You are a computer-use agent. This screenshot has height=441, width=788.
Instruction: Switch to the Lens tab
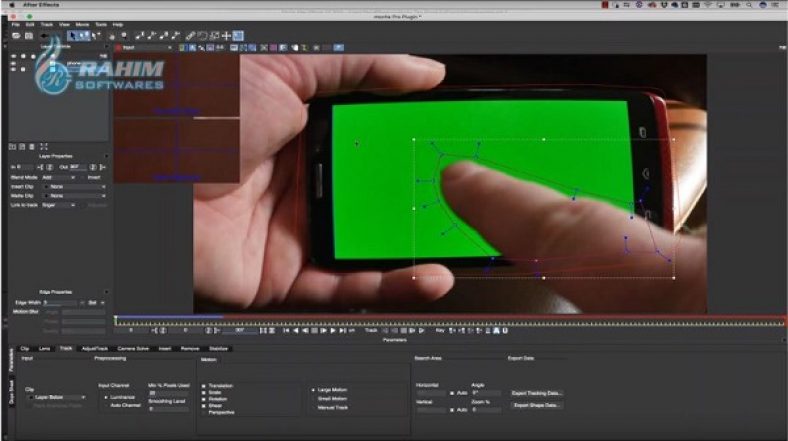tap(44, 349)
